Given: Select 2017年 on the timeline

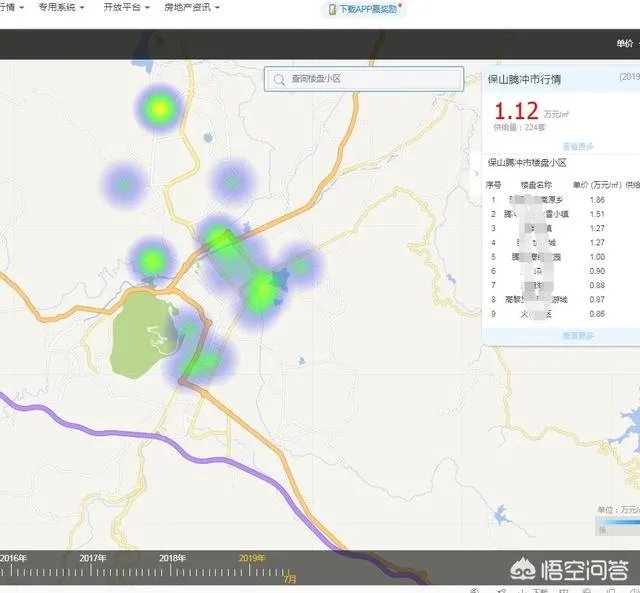Looking at the screenshot, I should 93,558.
